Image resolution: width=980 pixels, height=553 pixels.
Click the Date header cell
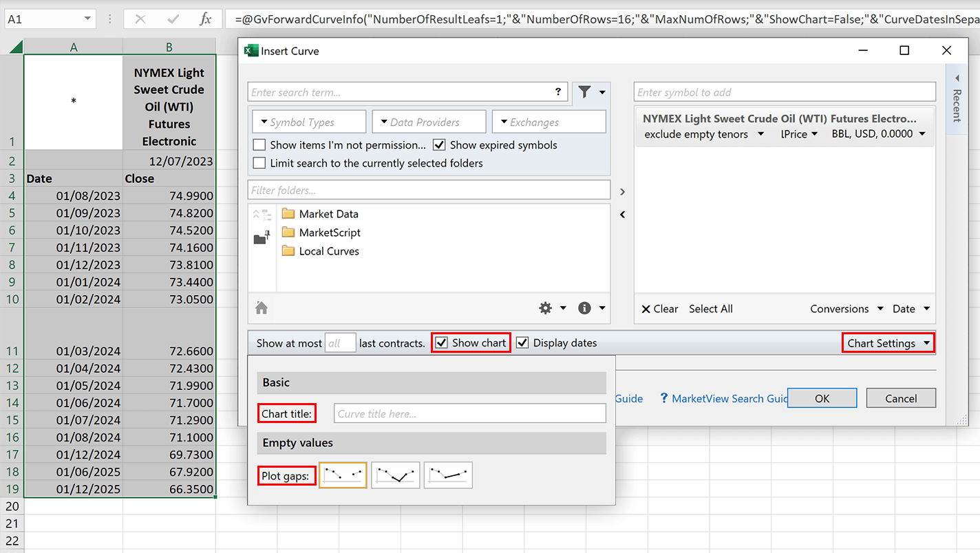[x=74, y=178]
